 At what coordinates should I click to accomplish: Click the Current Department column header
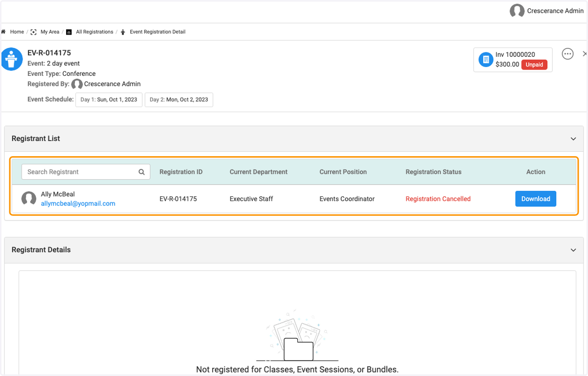pos(259,172)
